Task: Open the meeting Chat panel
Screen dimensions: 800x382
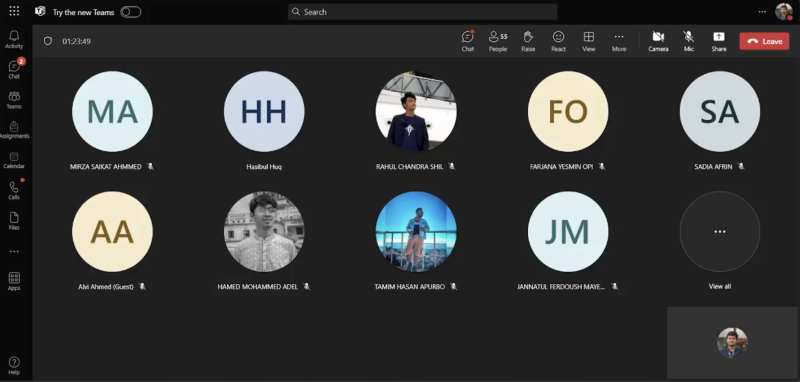Action: coord(467,41)
